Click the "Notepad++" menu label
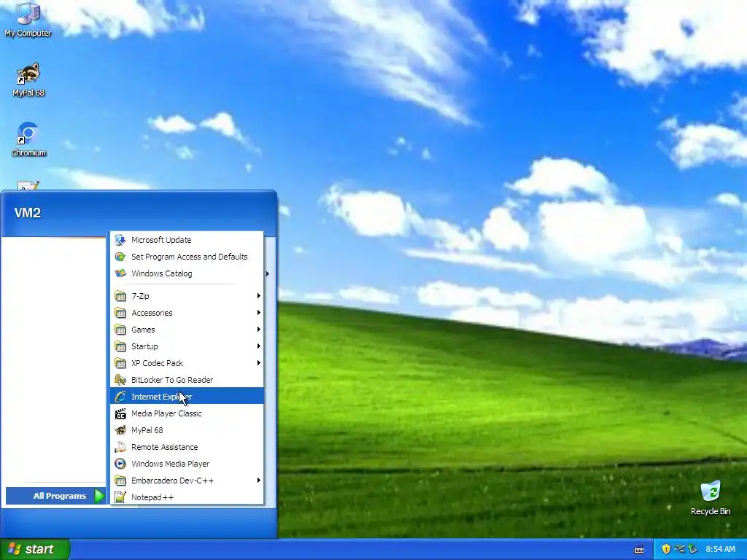This screenshot has width=747, height=560. 152,497
